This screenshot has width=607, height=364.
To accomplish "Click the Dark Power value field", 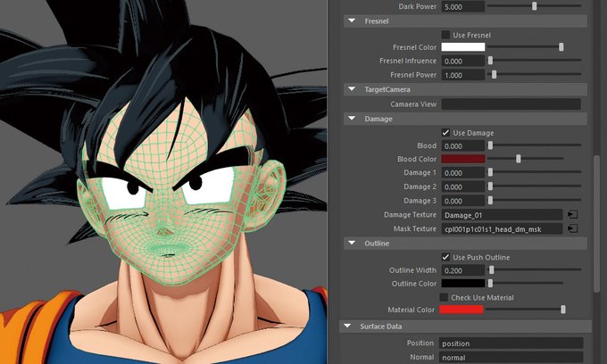I will pos(463,6).
